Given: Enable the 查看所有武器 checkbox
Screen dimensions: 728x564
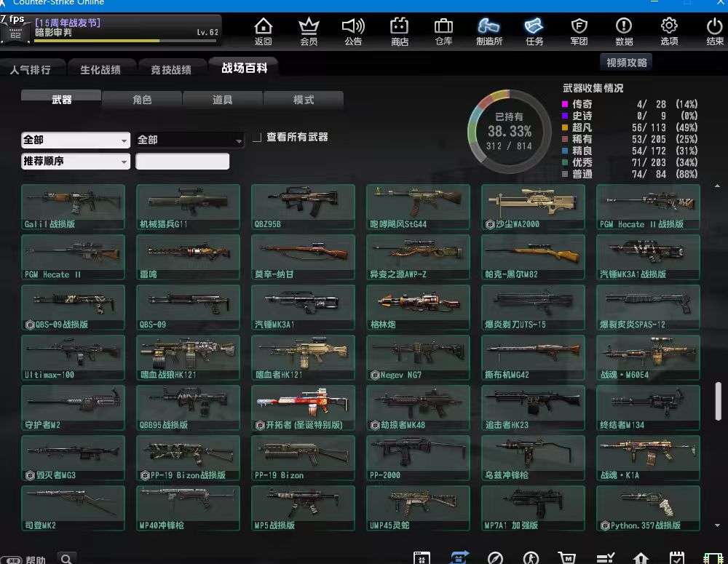Looking at the screenshot, I should click(x=257, y=138).
